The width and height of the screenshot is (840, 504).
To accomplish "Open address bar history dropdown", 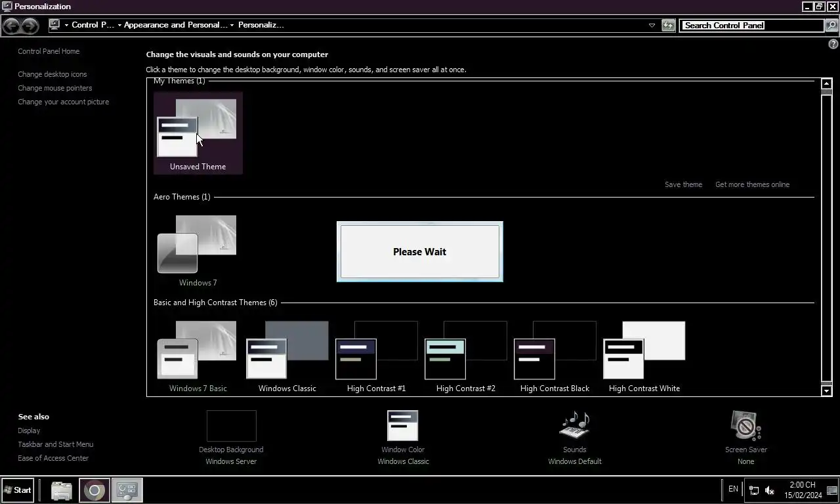I will tap(652, 26).
